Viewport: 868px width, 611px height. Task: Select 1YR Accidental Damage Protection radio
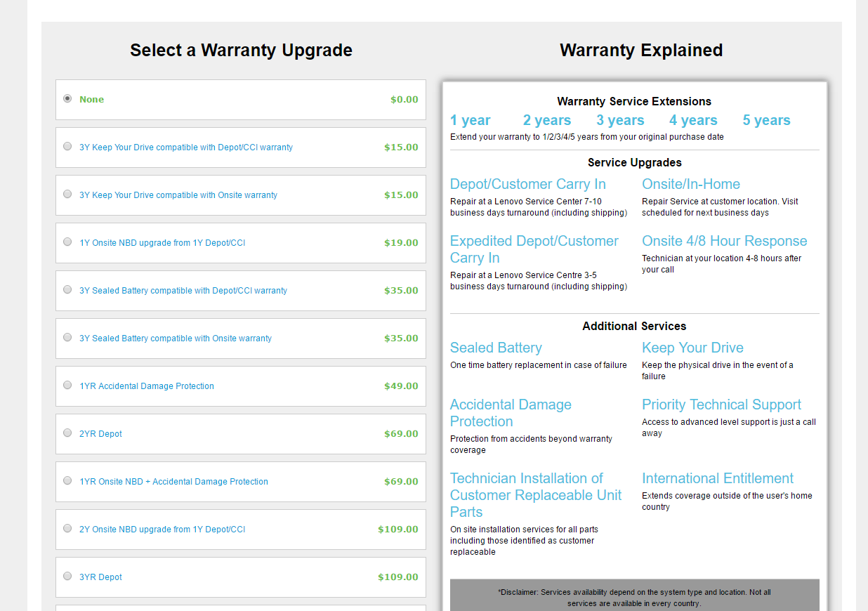67,385
